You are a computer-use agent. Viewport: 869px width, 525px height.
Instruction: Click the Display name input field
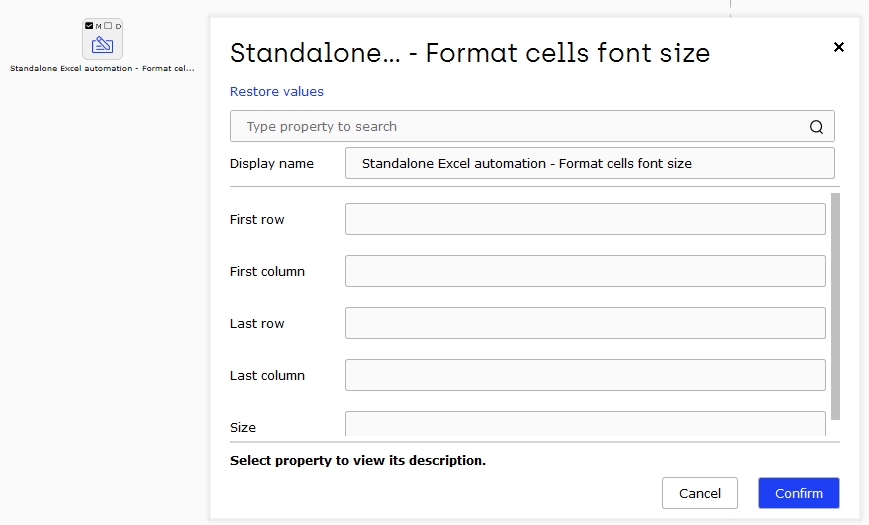(590, 163)
